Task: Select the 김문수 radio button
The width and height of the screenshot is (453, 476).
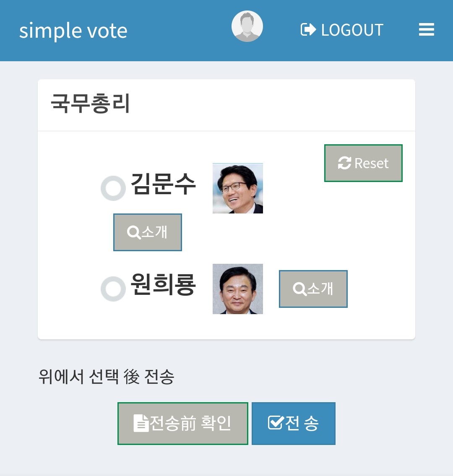Action: (113, 188)
